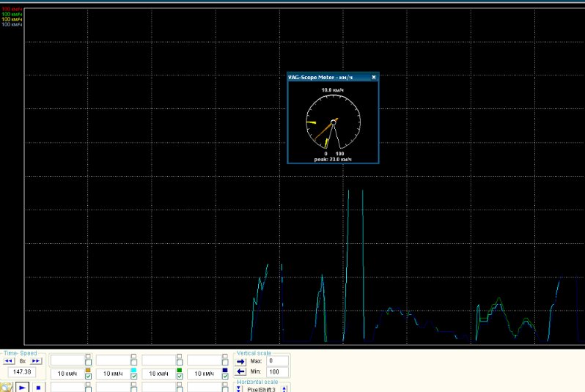Viewport: 585px width, 392px height.
Task: Click the yellow 100 км/ч scale label
Action: pos(12,19)
